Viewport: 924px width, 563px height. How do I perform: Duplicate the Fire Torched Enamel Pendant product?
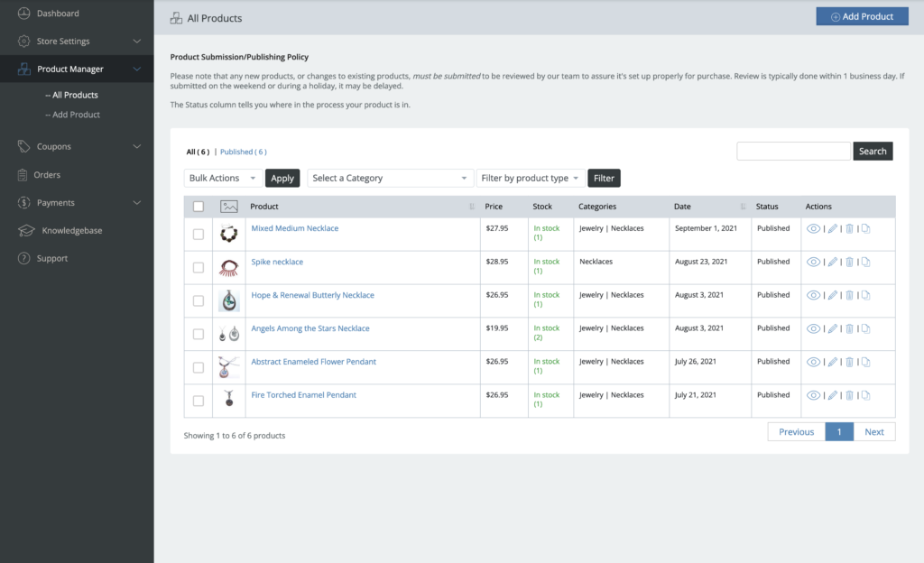tap(865, 395)
